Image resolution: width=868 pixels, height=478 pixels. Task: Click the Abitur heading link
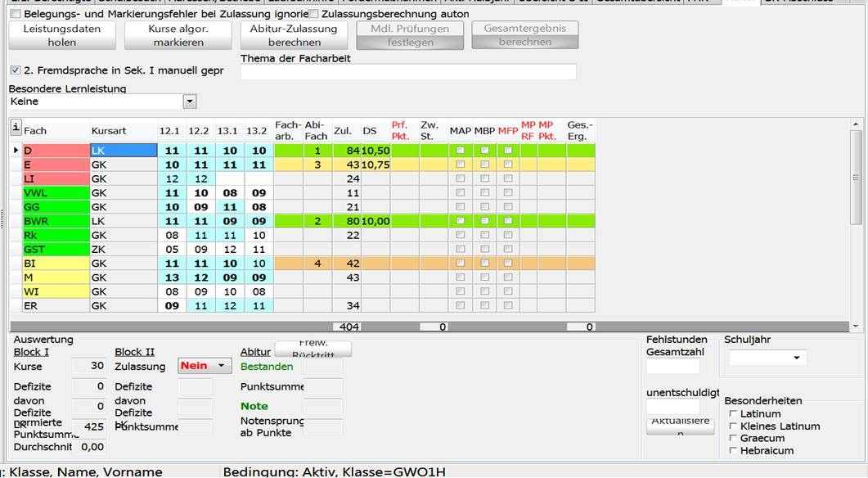point(255,352)
